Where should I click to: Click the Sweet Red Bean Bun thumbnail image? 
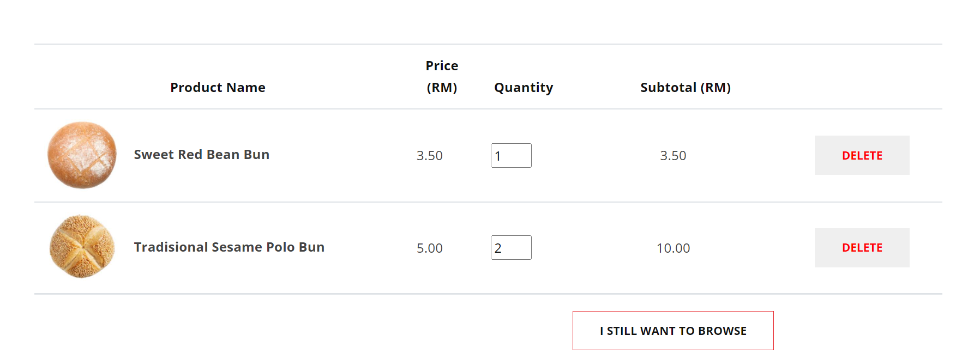point(82,155)
